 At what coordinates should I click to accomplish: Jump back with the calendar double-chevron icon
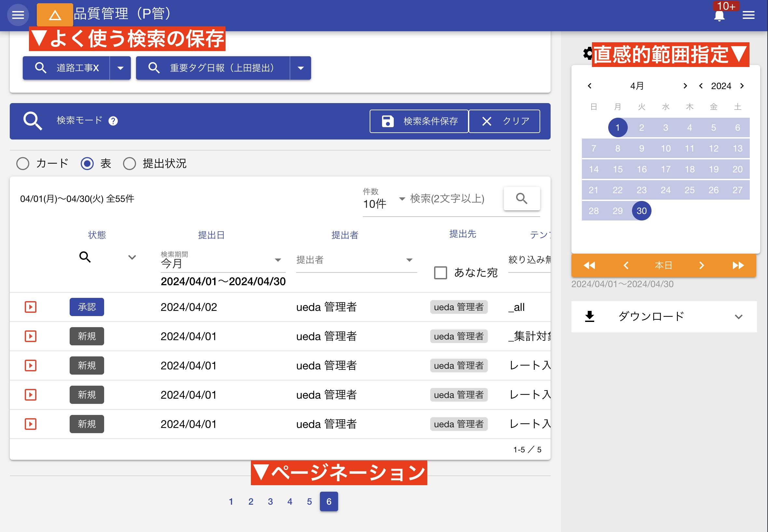tap(589, 265)
